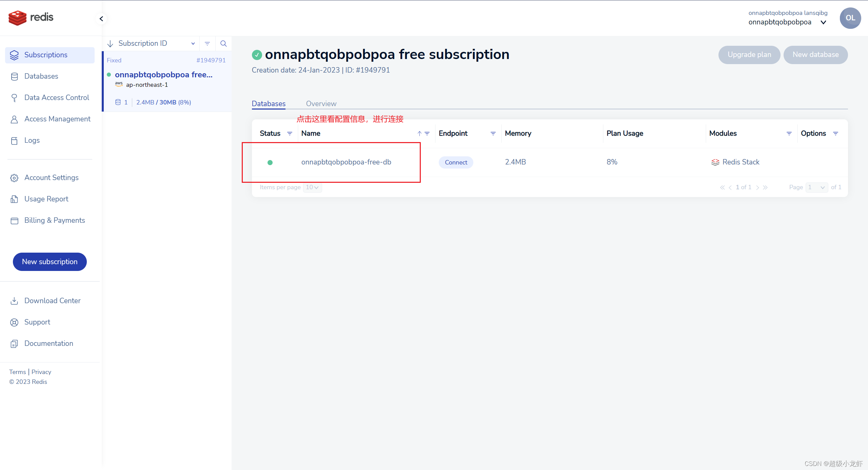
Task: Open the Usage Report page
Action: click(46, 199)
